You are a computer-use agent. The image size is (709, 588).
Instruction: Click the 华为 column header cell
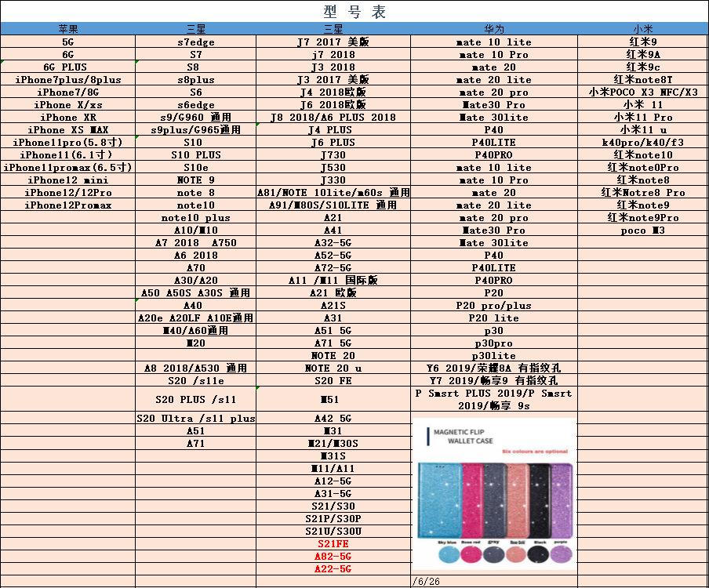tap(493, 29)
